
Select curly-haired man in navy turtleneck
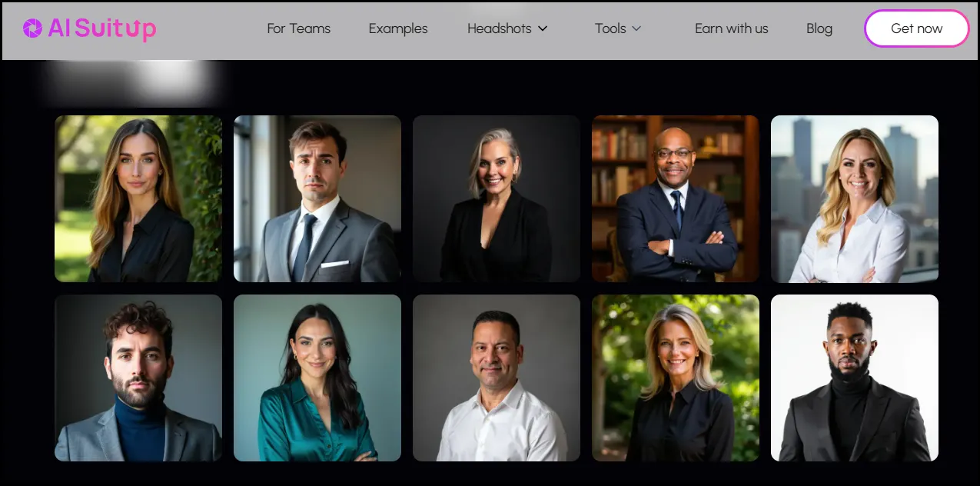[x=138, y=378]
